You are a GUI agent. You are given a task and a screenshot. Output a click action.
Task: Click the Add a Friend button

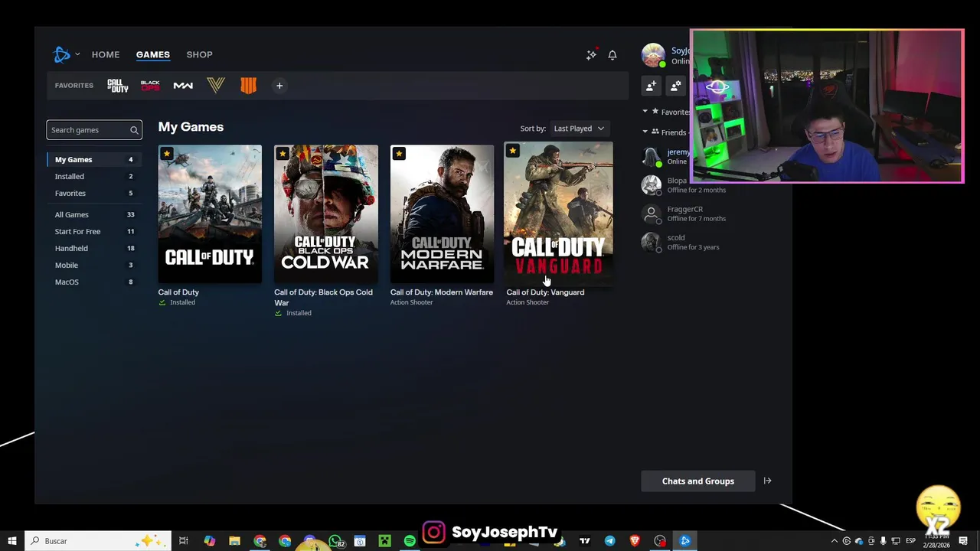(x=651, y=86)
